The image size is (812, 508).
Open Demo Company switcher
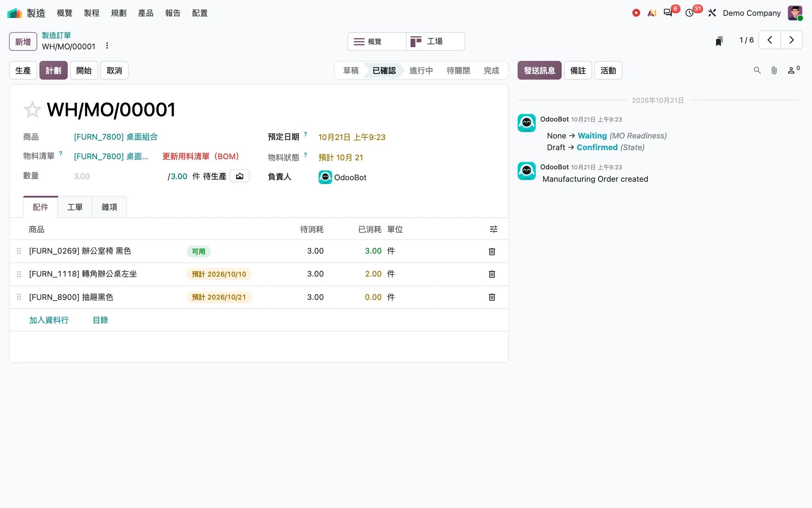752,13
